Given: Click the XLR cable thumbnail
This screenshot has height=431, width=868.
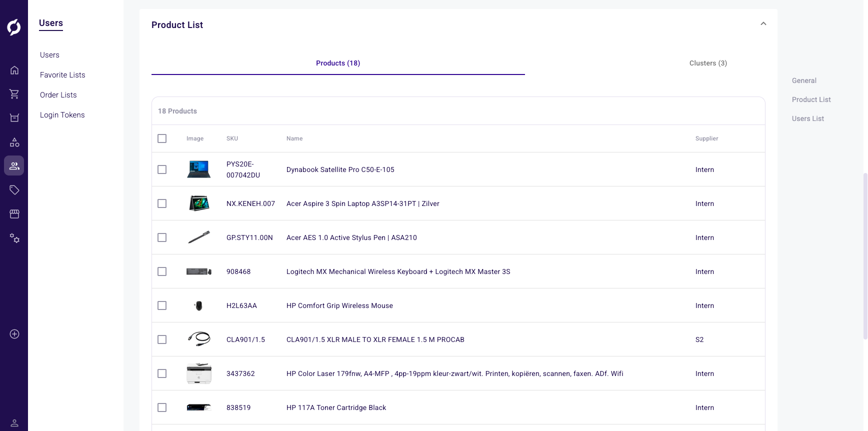Looking at the screenshot, I should tap(199, 339).
